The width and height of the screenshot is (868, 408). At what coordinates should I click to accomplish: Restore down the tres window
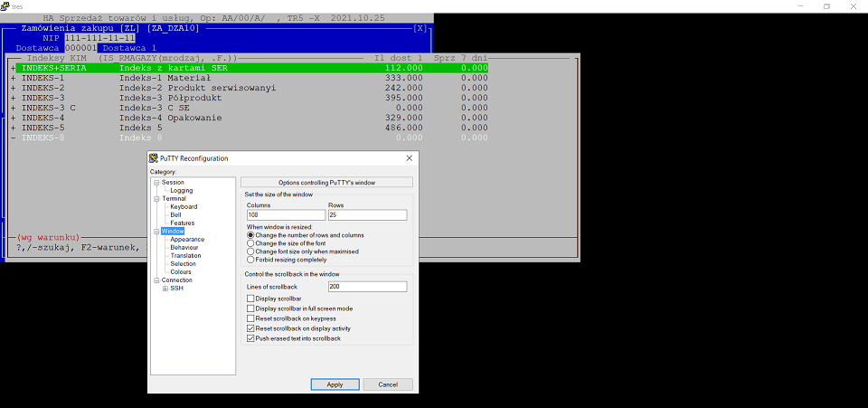point(826,6)
